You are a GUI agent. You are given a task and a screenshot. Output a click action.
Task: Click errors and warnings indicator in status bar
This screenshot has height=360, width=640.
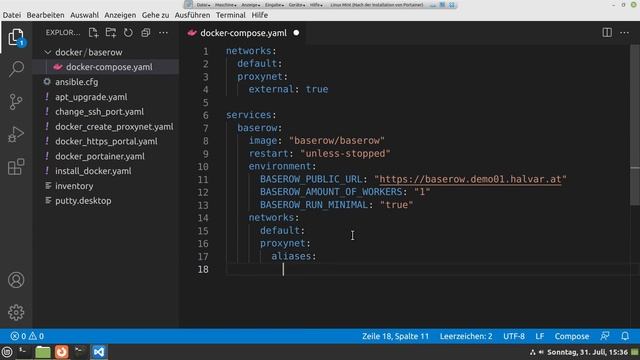pyautogui.click(x=27, y=336)
